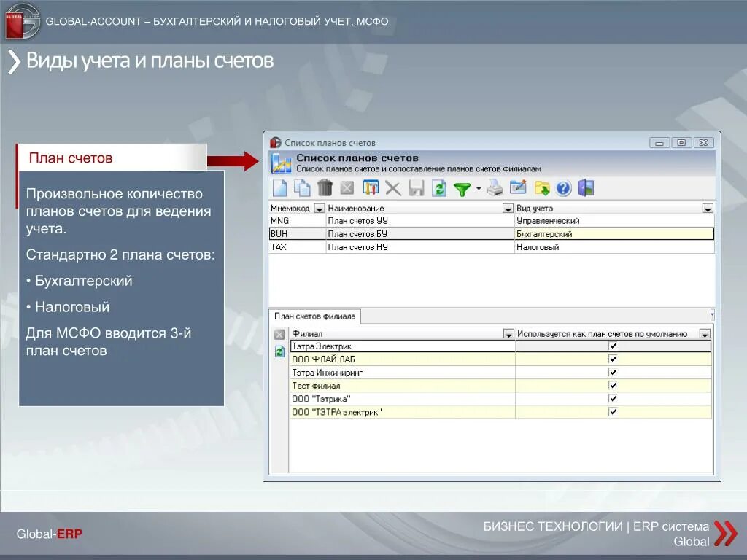
Task: Open the filter dropdown arrow next to funnel
Action: click(x=479, y=189)
